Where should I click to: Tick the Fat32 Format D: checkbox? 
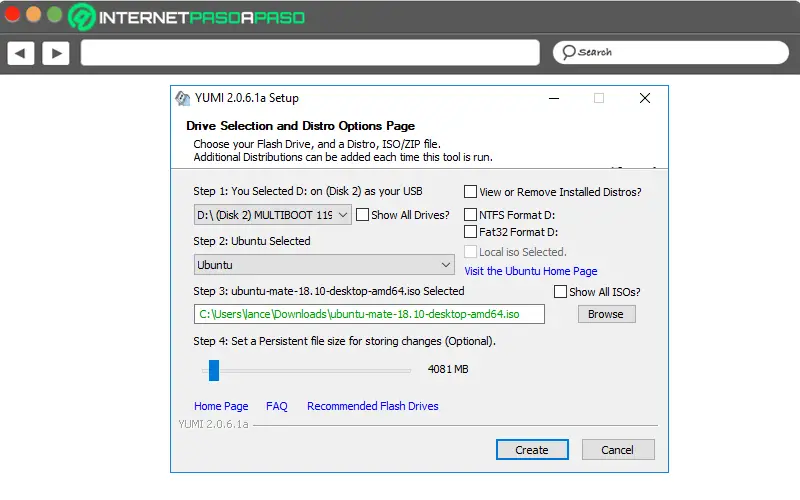click(x=470, y=232)
